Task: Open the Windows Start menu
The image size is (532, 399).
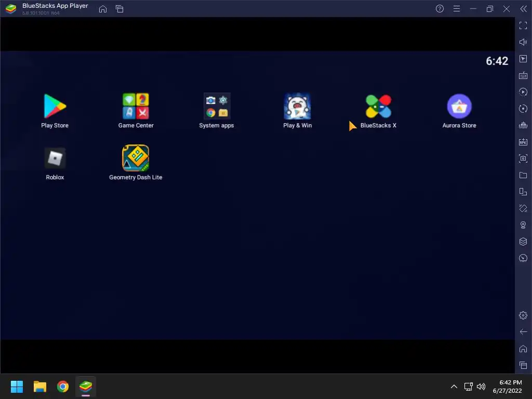Action: pos(17,386)
